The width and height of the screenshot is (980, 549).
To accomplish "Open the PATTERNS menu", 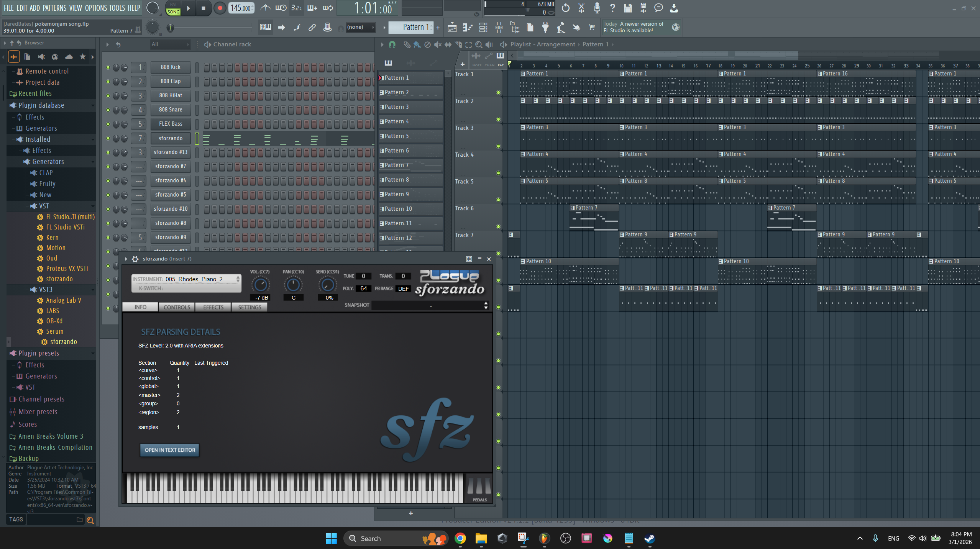I will pyautogui.click(x=54, y=8).
